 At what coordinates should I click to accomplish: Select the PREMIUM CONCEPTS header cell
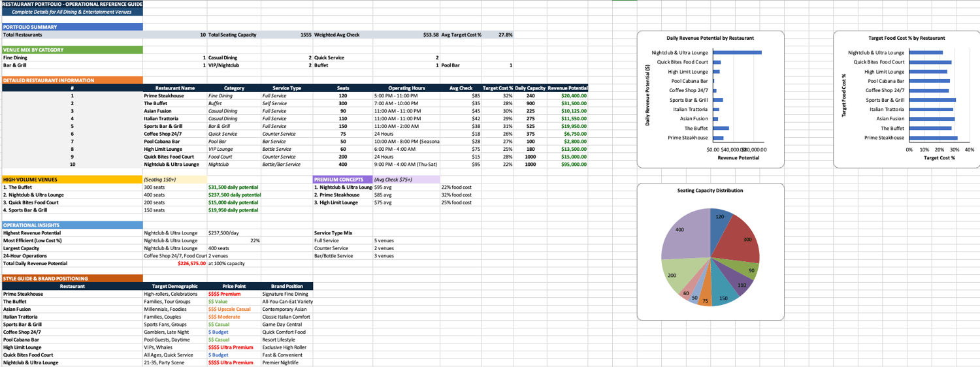343,180
